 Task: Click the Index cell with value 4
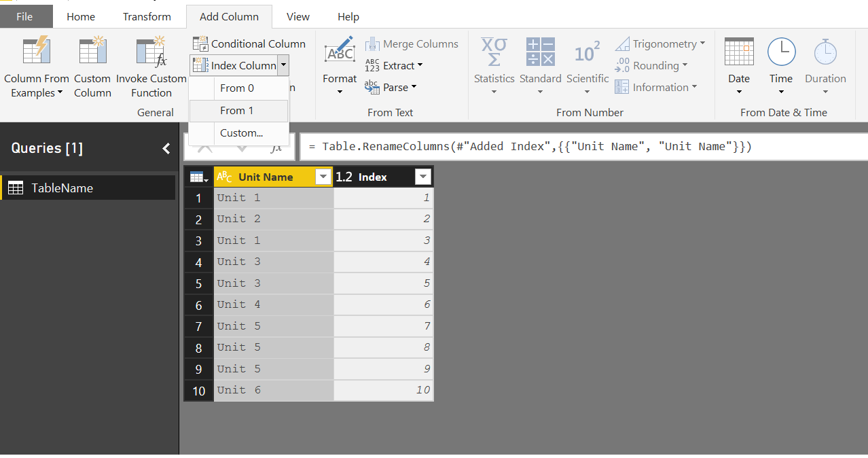(x=383, y=262)
